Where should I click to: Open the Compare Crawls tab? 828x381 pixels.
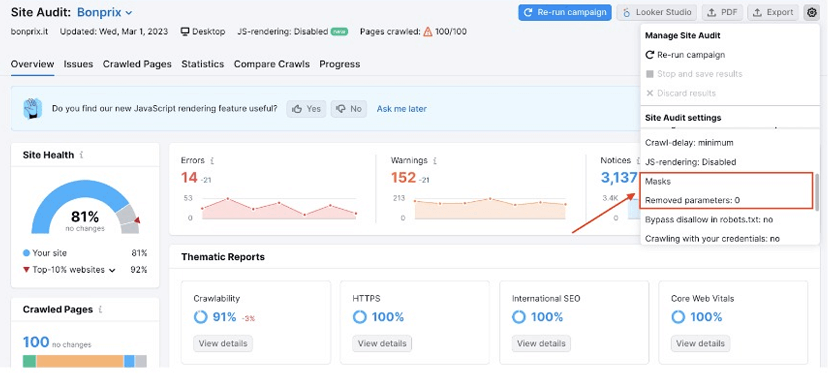pos(271,64)
